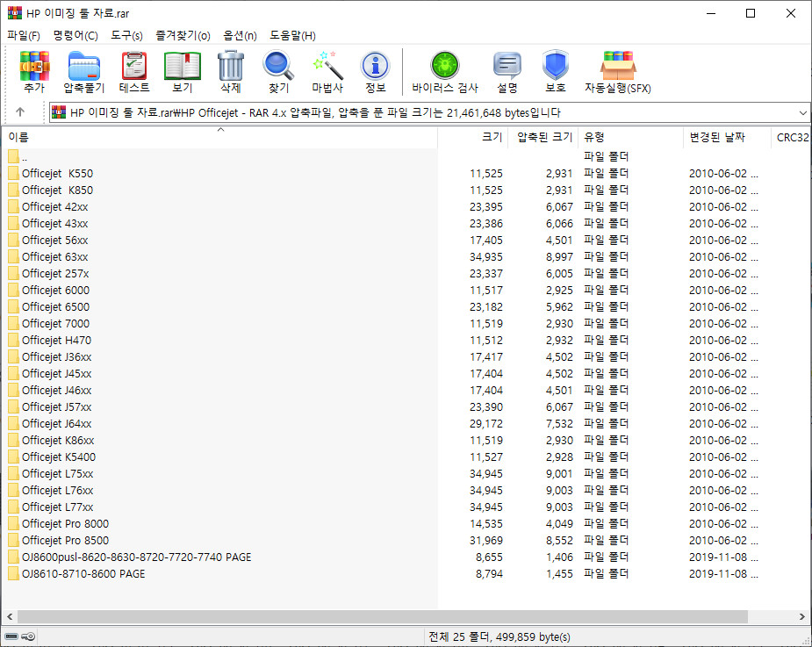The height and width of the screenshot is (647, 812).
Task: Click the archive path address field
Action: coord(430,112)
